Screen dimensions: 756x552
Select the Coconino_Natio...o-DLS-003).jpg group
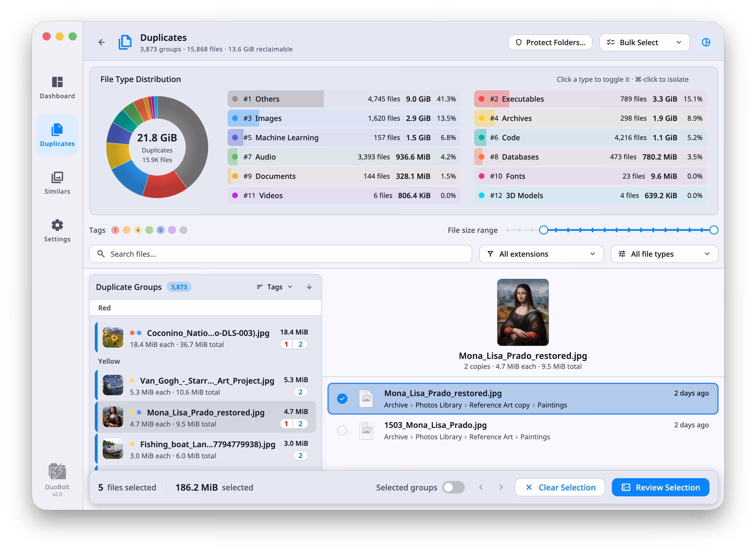pyautogui.click(x=205, y=338)
